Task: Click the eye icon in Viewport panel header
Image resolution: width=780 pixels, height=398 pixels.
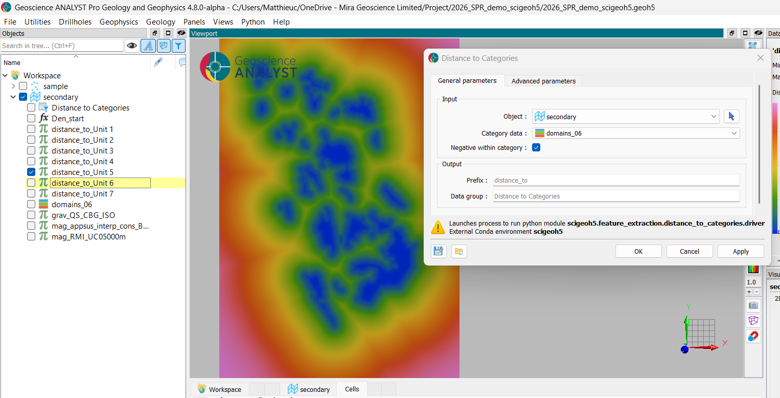Action: click(x=758, y=33)
